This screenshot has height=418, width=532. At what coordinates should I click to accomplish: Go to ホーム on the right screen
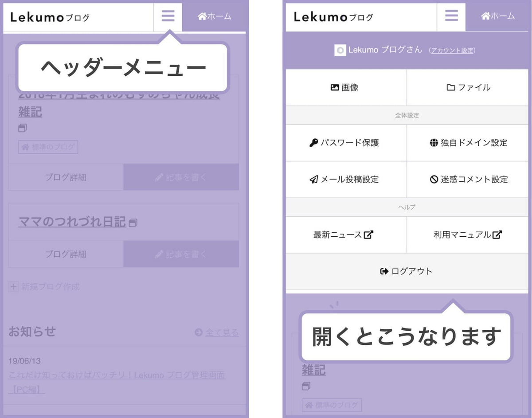pyautogui.click(x=498, y=16)
